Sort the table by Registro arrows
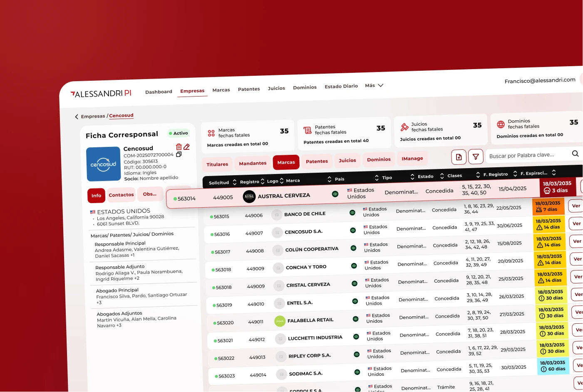Viewport: 583px width, 392px height. [263, 181]
